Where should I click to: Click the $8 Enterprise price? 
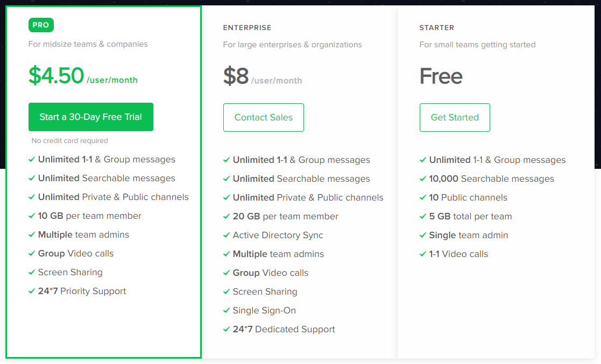tap(236, 76)
